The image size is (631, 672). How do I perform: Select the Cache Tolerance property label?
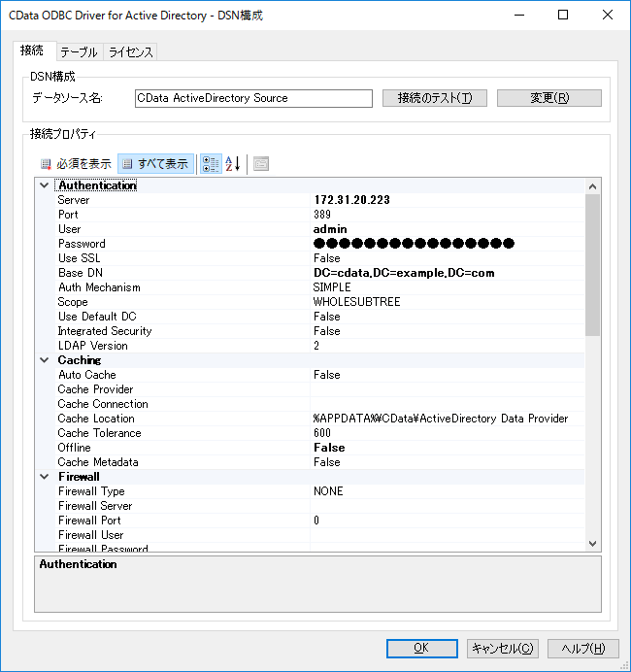tap(99, 433)
